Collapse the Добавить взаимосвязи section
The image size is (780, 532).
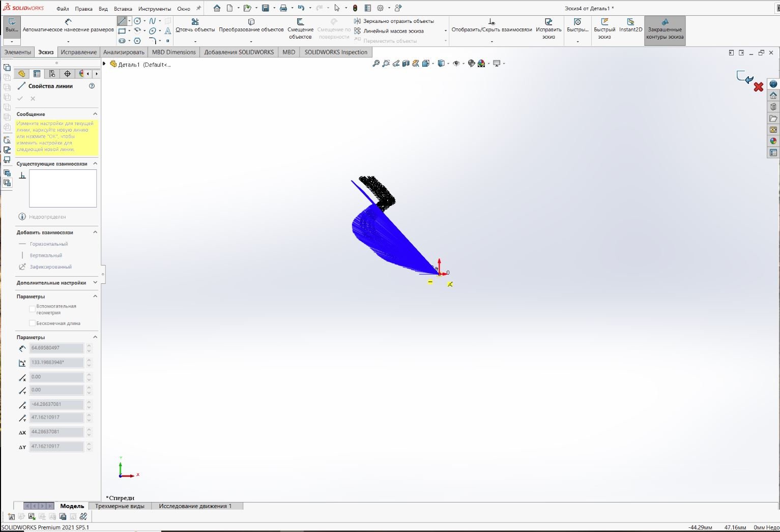point(95,232)
